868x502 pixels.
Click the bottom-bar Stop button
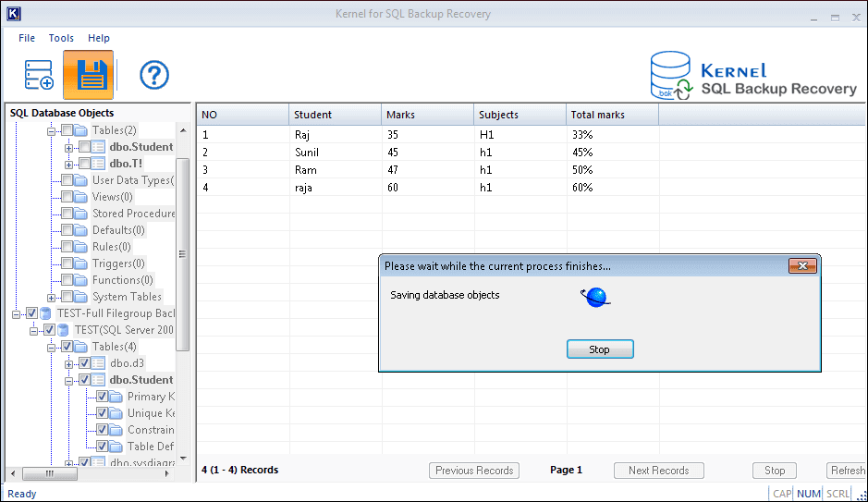(x=775, y=471)
